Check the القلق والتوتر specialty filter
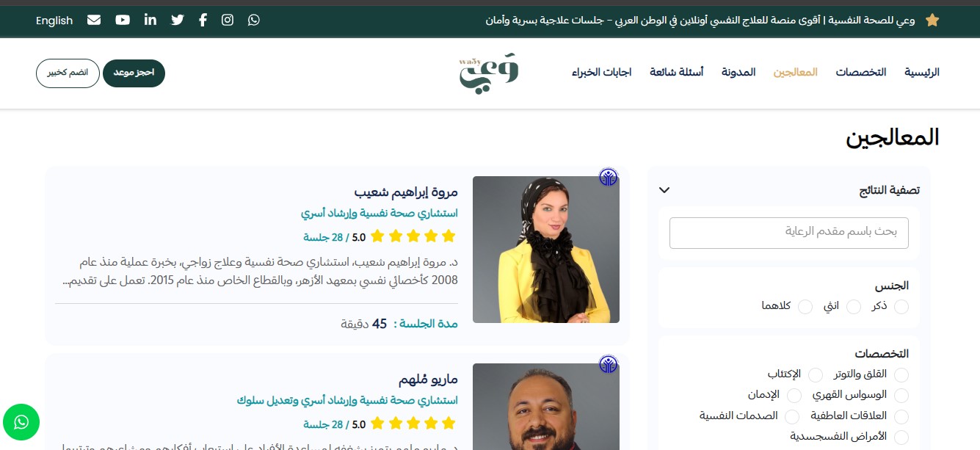The height and width of the screenshot is (450, 980). tap(901, 375)
